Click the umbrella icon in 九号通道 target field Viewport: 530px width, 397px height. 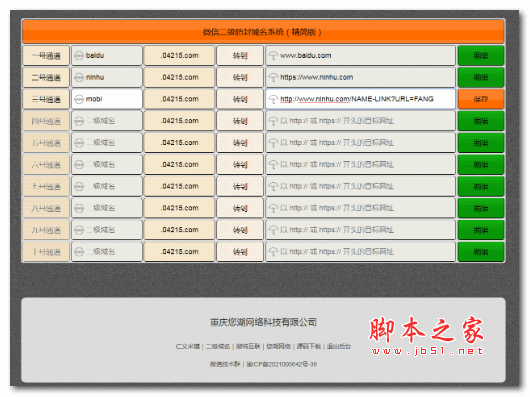click(273, 230)
